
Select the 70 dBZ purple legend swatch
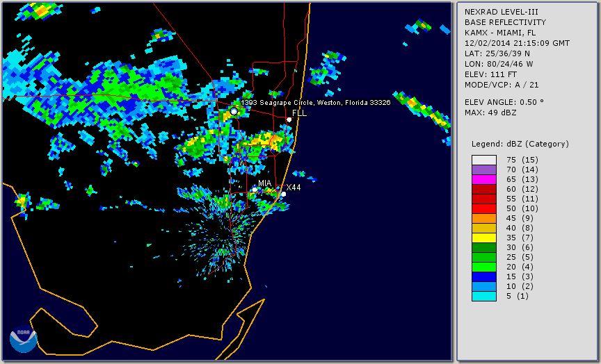coord(483,169)
